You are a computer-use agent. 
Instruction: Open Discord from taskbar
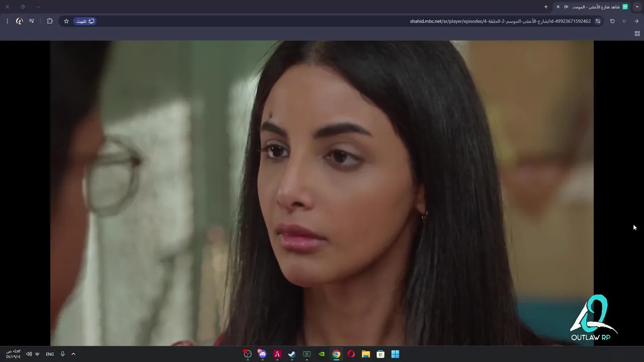pyautogui.click(x=262, y=354)
